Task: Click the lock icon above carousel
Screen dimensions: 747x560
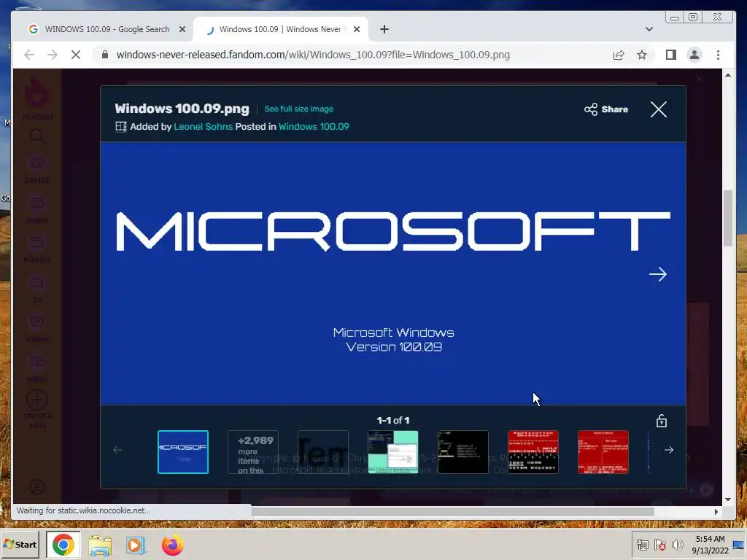Action: pyautogui.click(x=661, y=421)
